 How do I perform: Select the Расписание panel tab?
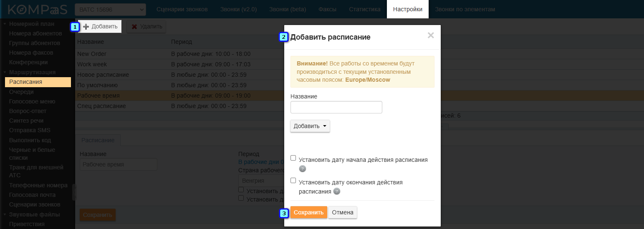coord(98,140)
